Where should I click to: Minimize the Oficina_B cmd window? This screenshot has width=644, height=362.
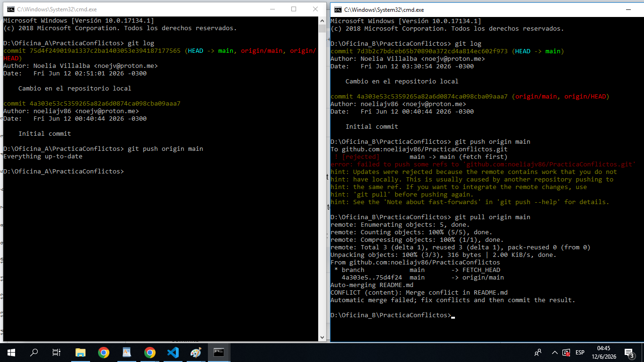627,9
